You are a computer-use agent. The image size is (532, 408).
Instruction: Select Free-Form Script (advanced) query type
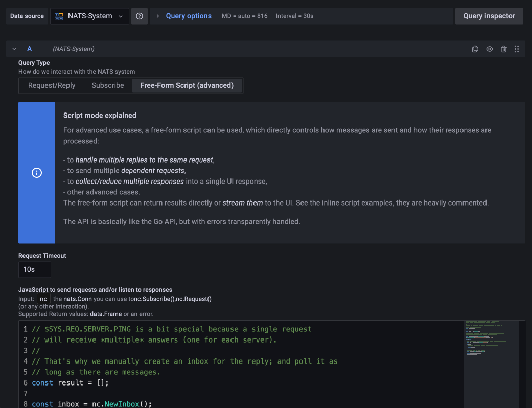tap(187, 85)
